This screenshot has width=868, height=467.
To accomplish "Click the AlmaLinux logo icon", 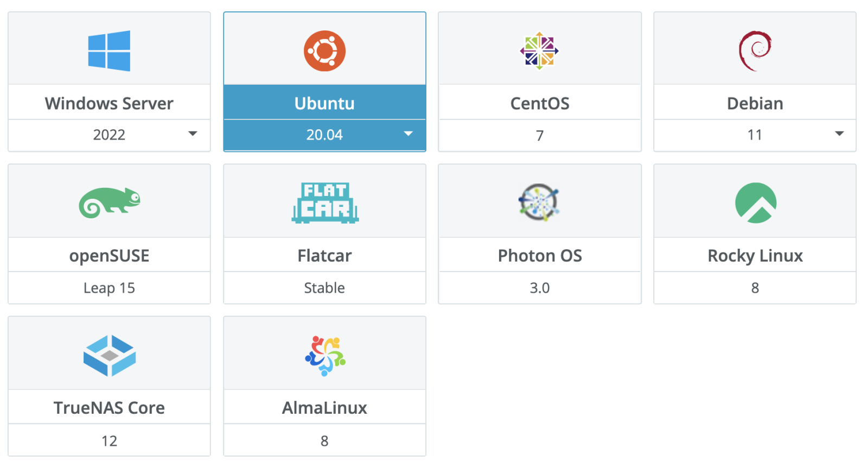I will tap(324, 355).
